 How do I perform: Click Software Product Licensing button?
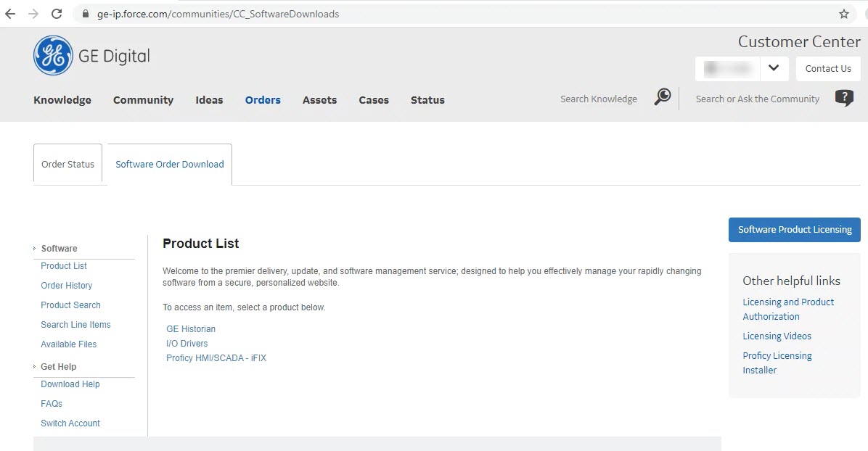click(795, 230)
